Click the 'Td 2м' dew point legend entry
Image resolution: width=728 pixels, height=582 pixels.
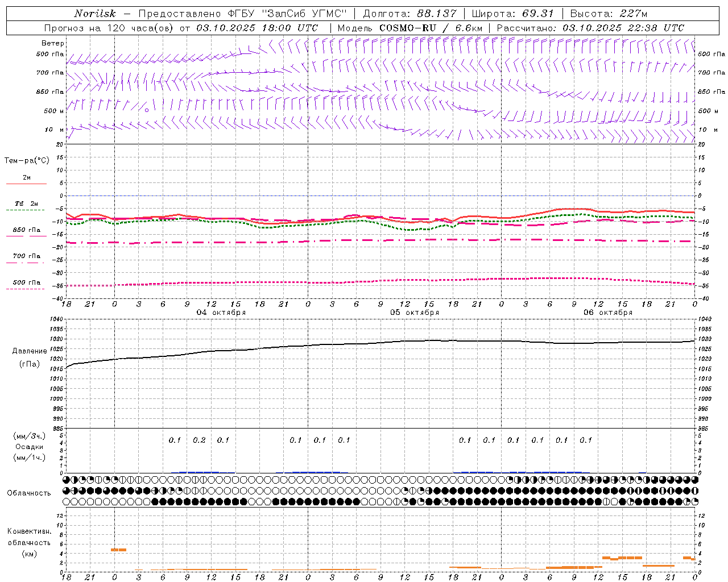[27, 203]
